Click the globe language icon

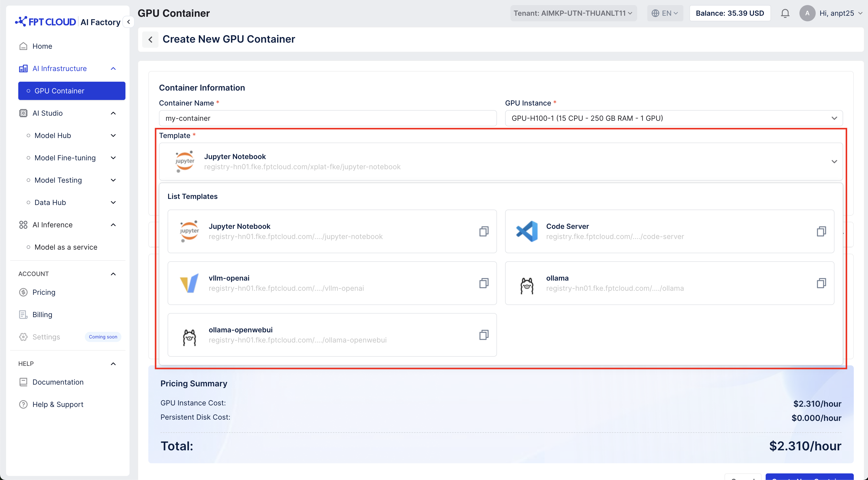(655, 13)
